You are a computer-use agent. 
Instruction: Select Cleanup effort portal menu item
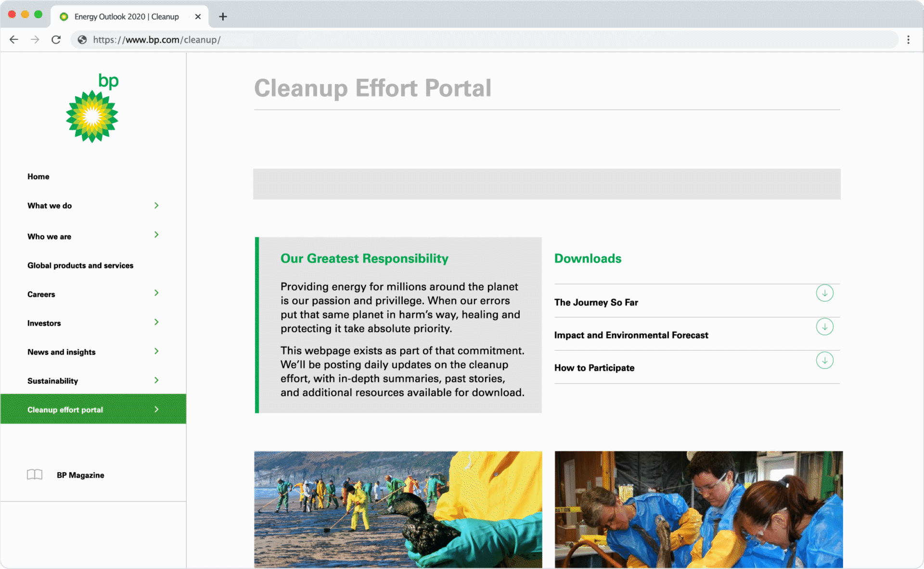(x=93, y=409)
